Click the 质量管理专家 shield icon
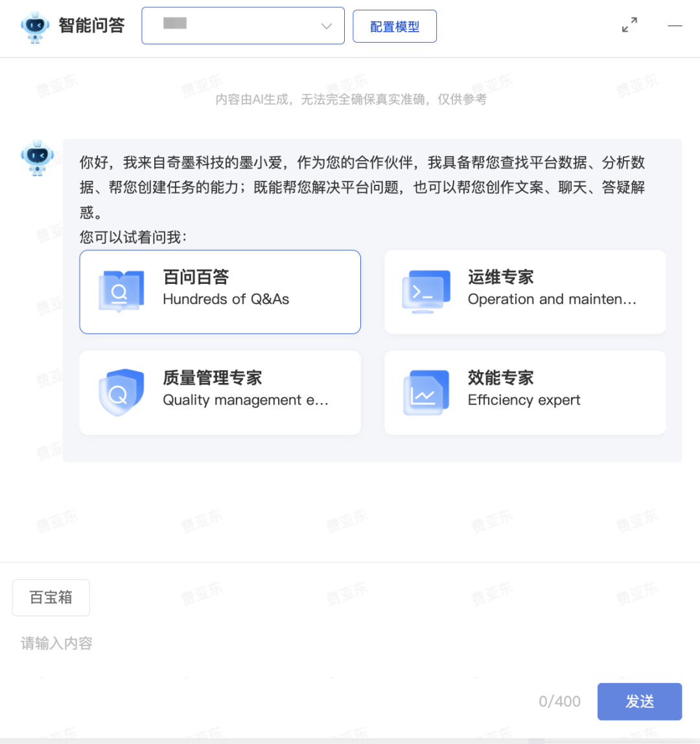 121,392
